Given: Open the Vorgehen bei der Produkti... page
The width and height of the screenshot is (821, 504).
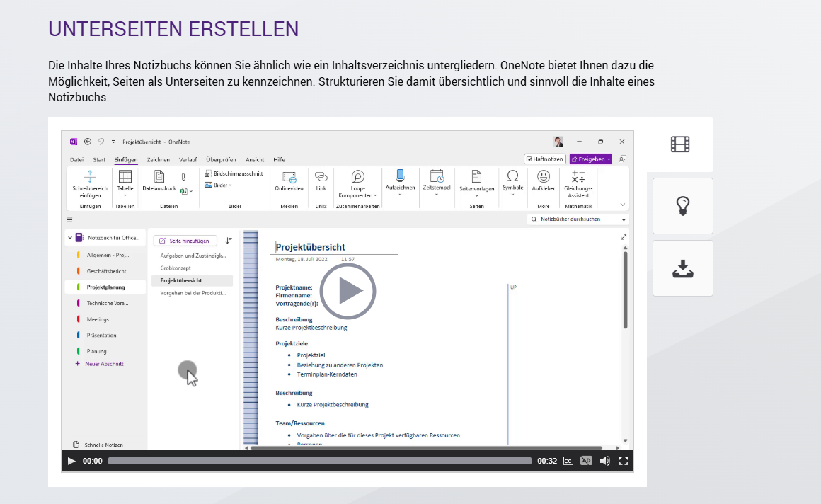Looking at the screenshot, I should coord(193,293).
